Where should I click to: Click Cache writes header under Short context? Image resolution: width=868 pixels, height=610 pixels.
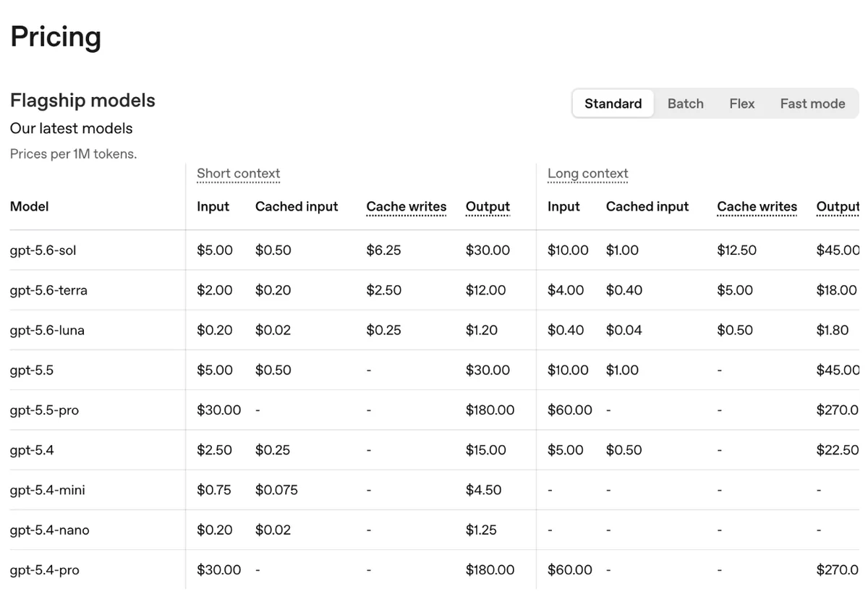407,207
